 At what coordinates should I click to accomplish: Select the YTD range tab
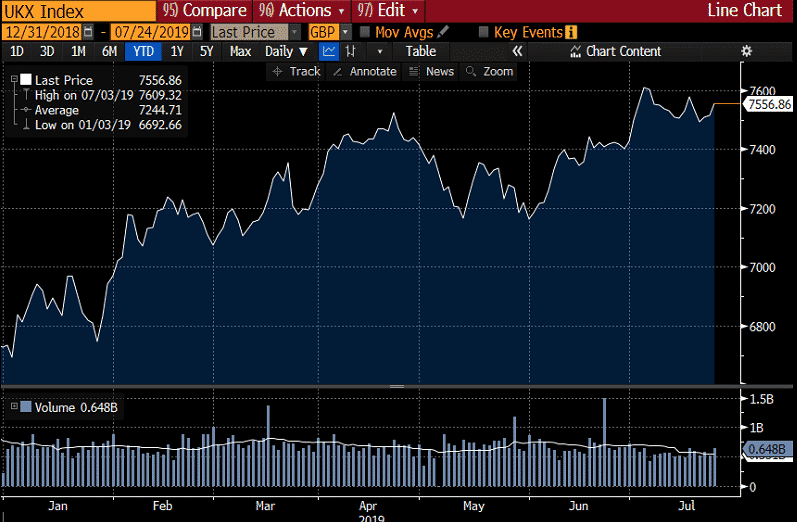coord(143,51)
